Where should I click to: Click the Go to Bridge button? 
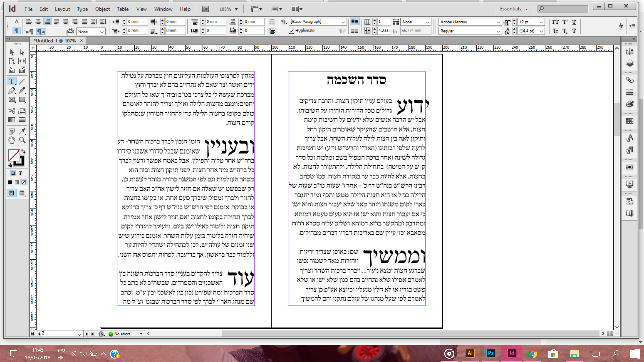[205, 9]
